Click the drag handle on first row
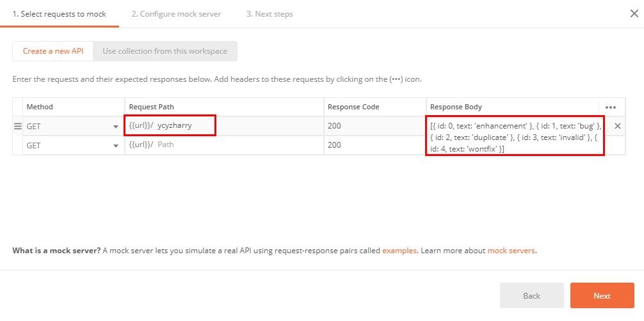Viewport: 644px width, 321px height. point(18,127)
